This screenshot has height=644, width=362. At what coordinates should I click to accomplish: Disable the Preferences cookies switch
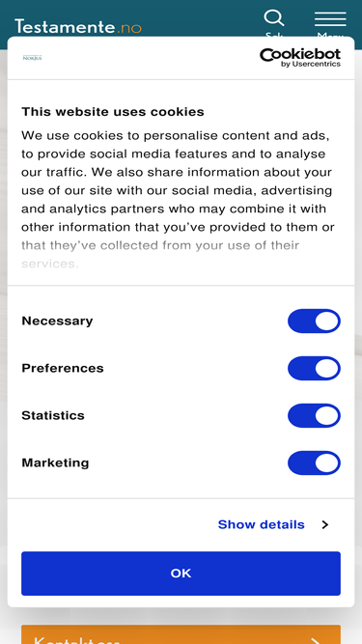[314, 368]
